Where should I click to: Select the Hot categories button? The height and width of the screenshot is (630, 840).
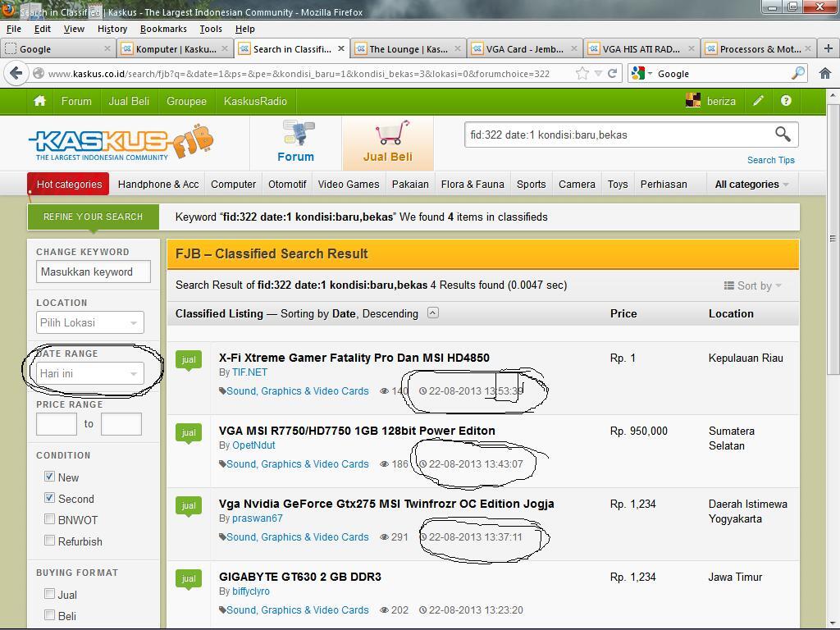pos(69,185)
